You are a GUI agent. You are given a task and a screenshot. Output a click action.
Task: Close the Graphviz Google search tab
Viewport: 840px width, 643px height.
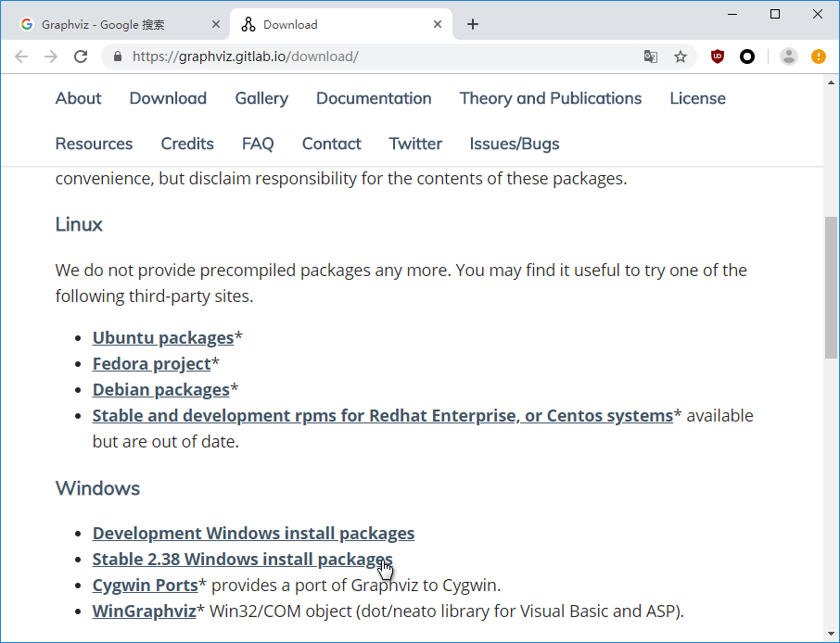click(215, 24)
